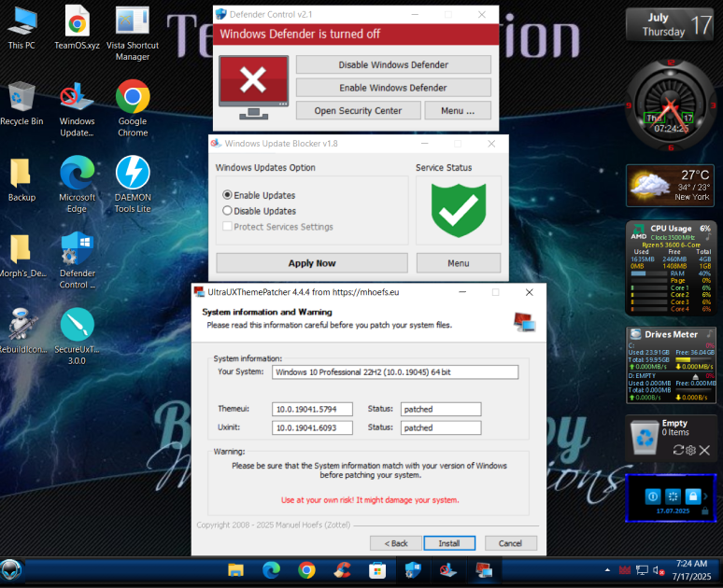Click Disable Windows Defender button
723x588 pixels.
[x=393, y=64]
